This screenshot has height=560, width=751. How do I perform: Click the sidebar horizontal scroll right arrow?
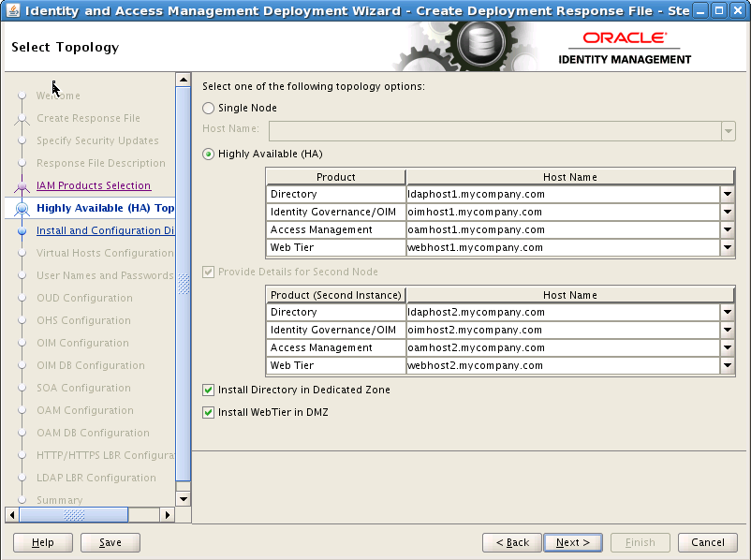tap(168, 515)
